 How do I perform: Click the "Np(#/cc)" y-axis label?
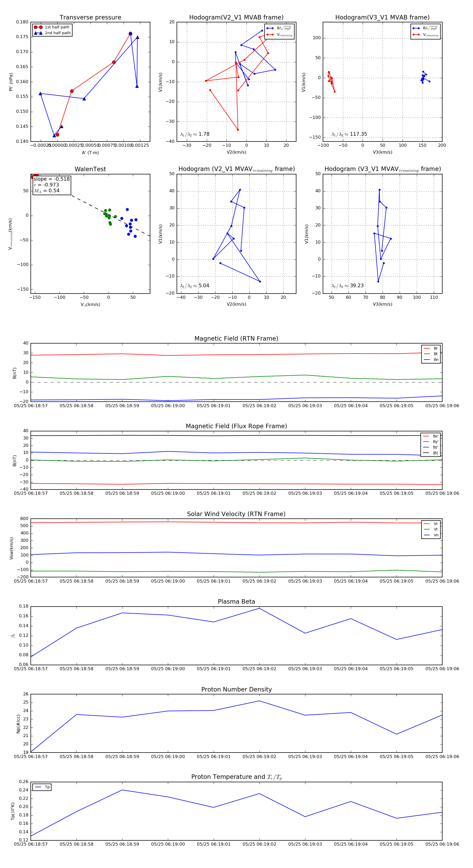pyautogui.click(x=18, y=724)
